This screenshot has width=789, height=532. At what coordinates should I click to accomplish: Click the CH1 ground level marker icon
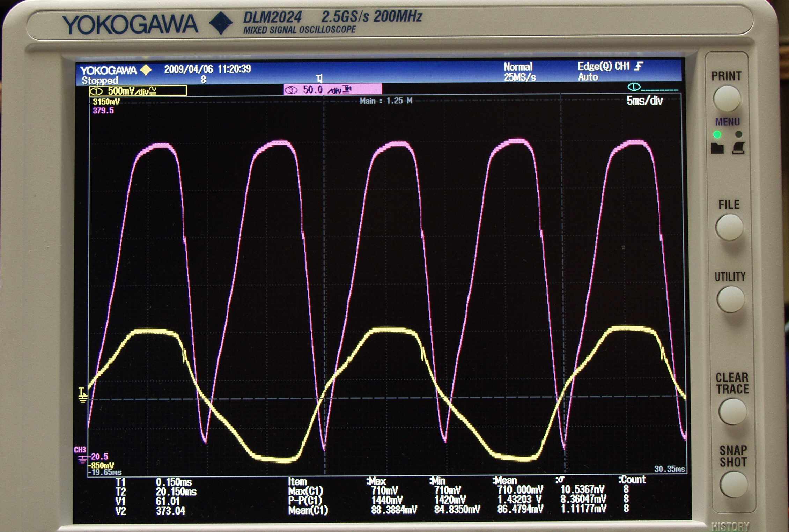tap(82, 395)
